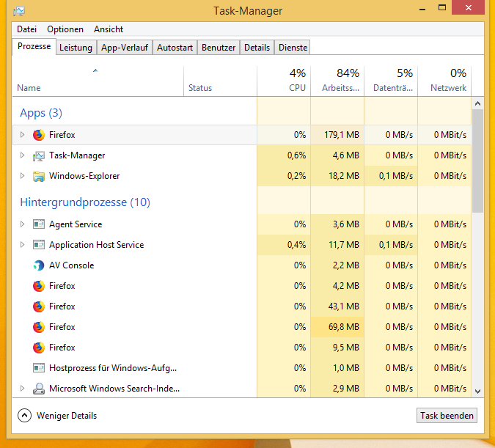Screen dimensions: 495x448
Task: Click the scrollbar up arrow
Action: click(x=477, y=103)
